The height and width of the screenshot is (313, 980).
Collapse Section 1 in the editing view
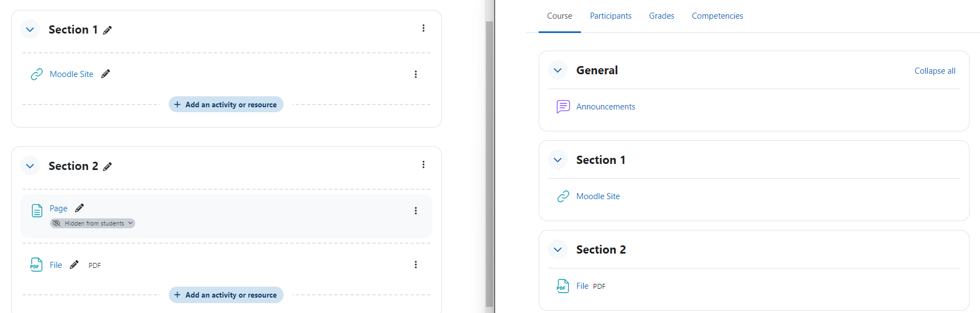point(30,29)
